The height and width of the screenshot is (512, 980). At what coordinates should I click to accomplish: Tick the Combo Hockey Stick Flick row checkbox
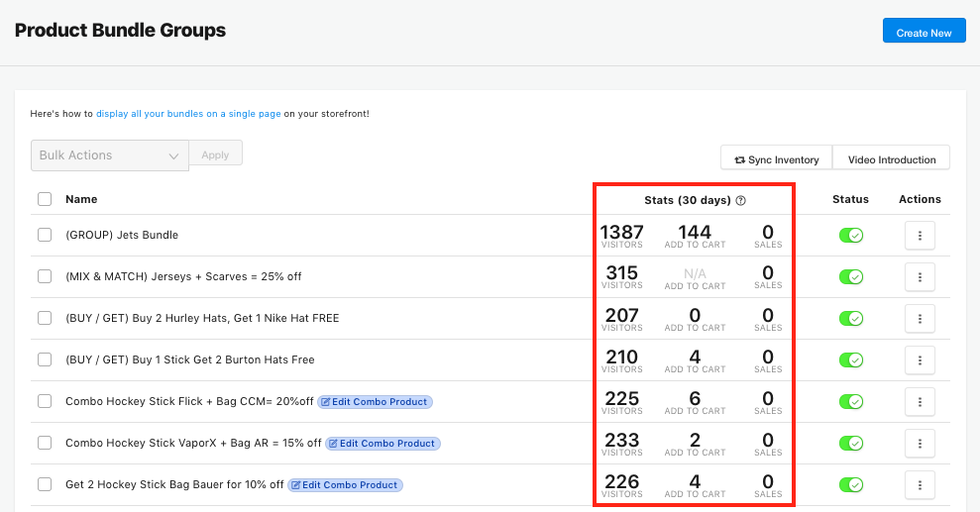pyautogui.click(x=45, y=401)
